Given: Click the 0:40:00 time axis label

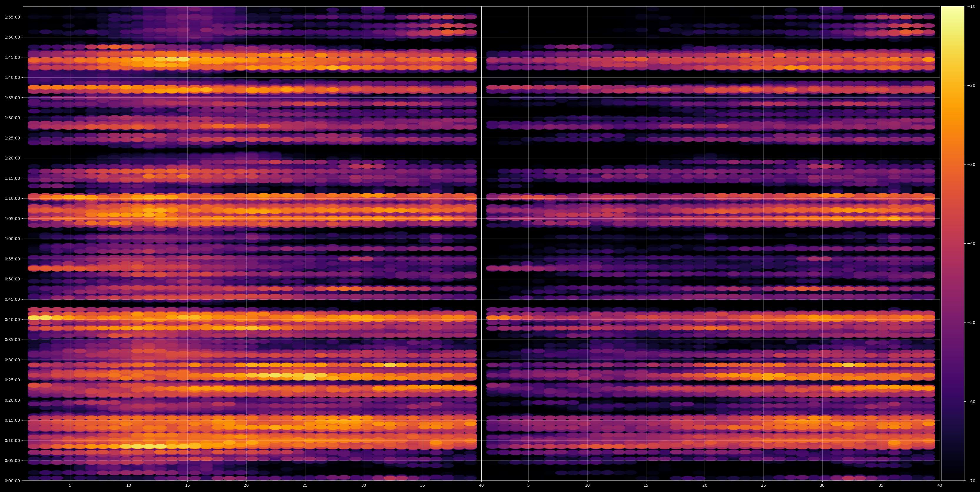Looking at the screenshot, I should [x=12, y=319].
